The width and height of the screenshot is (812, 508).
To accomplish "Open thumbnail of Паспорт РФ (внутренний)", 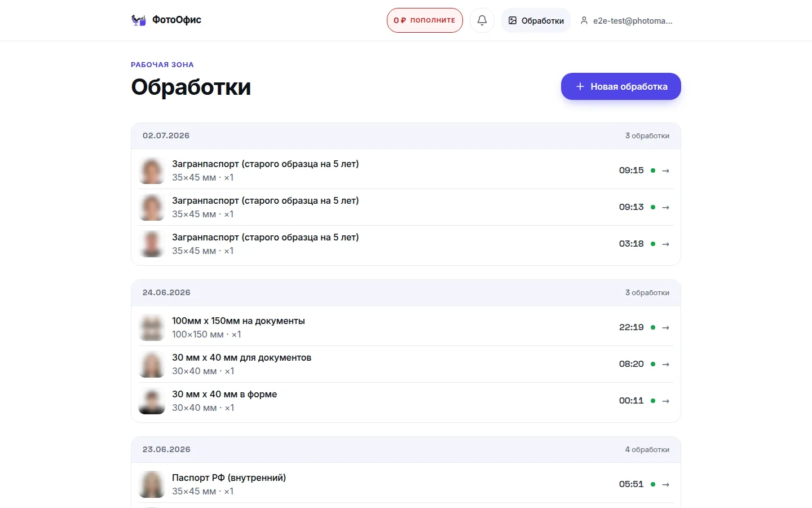I will click(152, 484).
